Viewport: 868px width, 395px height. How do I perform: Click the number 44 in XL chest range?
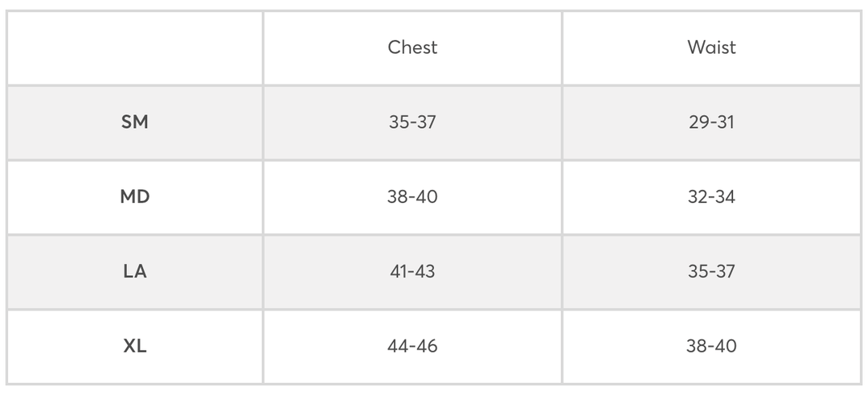click(398, 347)
